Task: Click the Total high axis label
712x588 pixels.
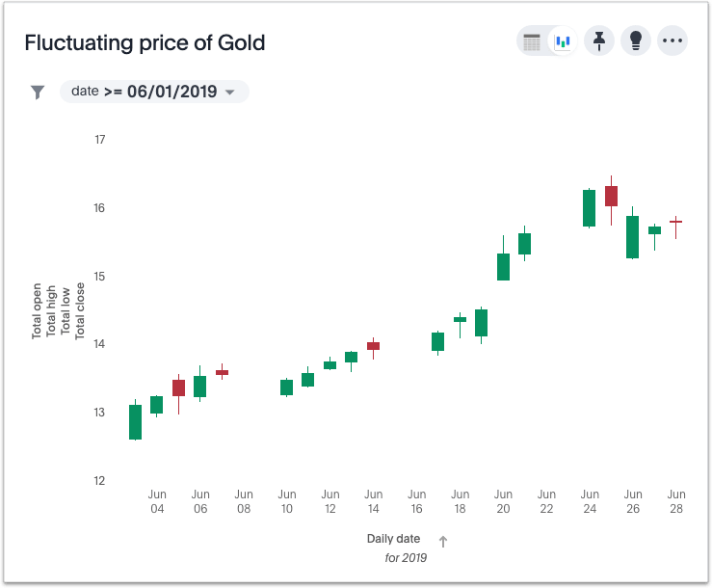Action: [x=52, y=310]
